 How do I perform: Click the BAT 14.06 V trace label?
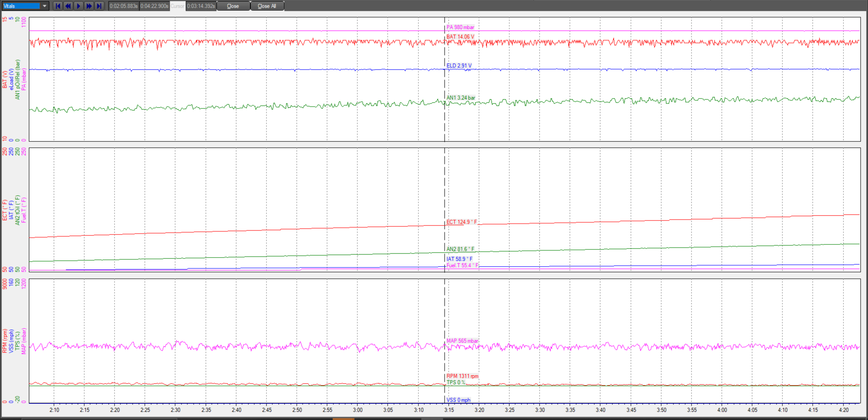[x=460, y=37]
